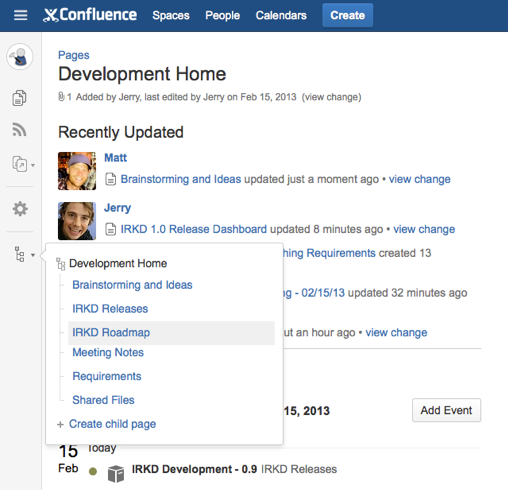Click the Confluence logo

click(90, 15)
